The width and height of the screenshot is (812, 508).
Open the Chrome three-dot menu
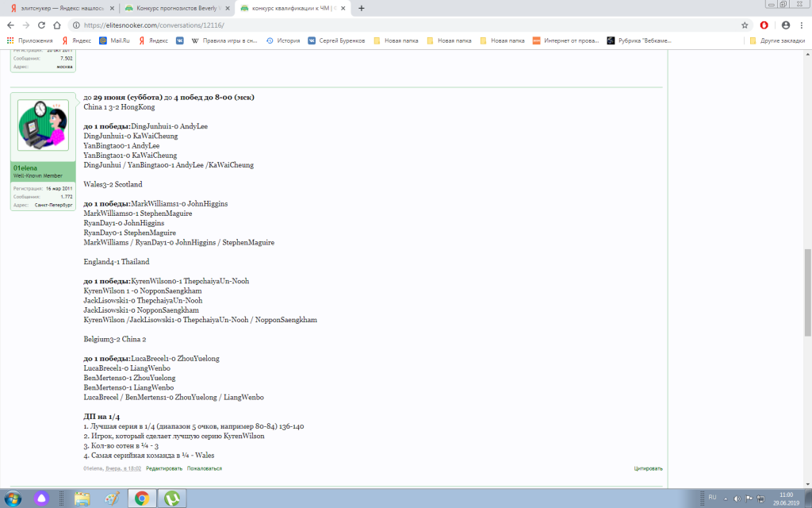[802, 25]
